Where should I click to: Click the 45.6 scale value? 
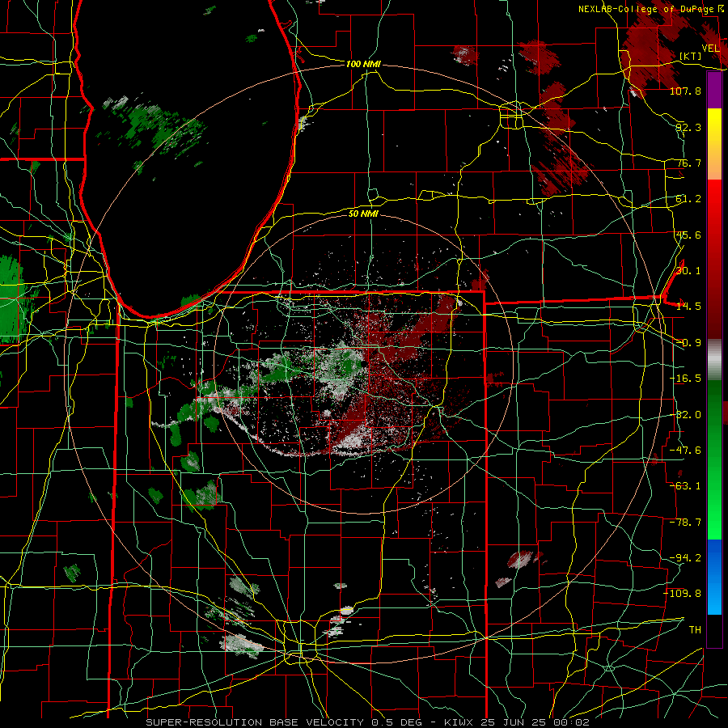[x=688, y=235]
